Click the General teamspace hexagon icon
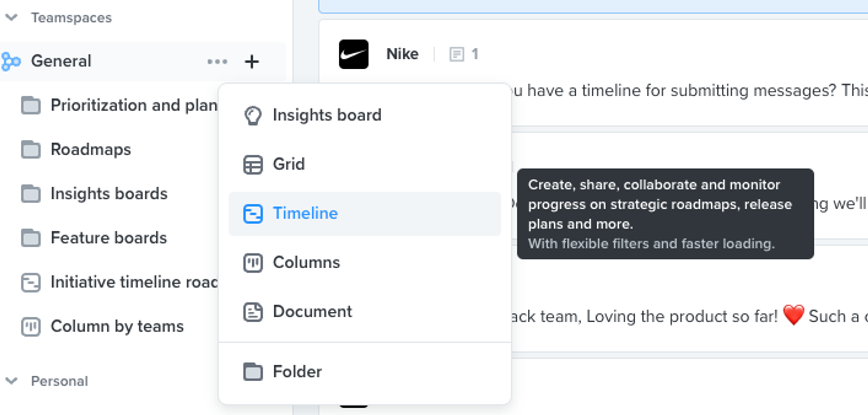 point(12,61)
